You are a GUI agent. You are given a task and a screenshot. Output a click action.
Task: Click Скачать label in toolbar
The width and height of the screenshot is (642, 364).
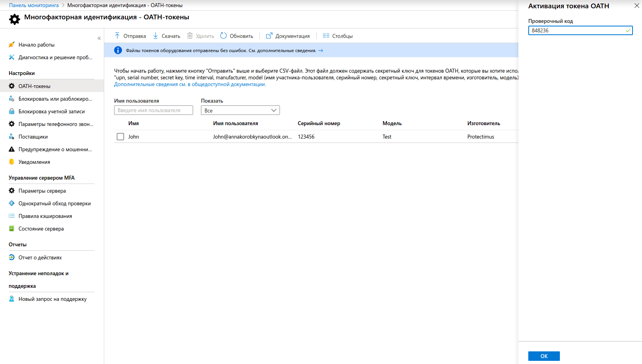coord(171,36)
